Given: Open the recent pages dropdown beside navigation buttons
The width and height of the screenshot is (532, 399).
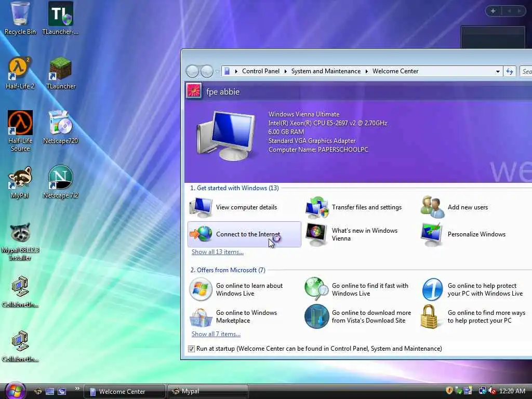Looking at the screenshot, I should (217, 71).
